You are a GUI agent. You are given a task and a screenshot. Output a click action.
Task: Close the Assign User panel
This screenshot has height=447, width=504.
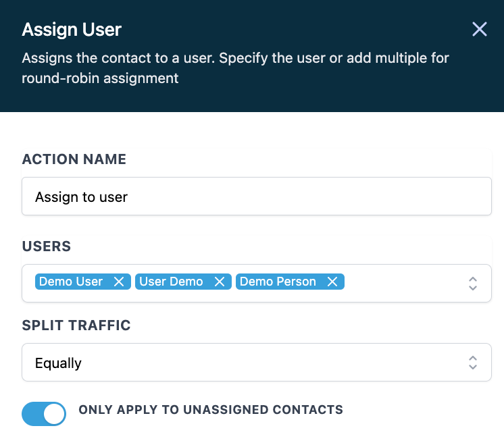click(480, 29)
